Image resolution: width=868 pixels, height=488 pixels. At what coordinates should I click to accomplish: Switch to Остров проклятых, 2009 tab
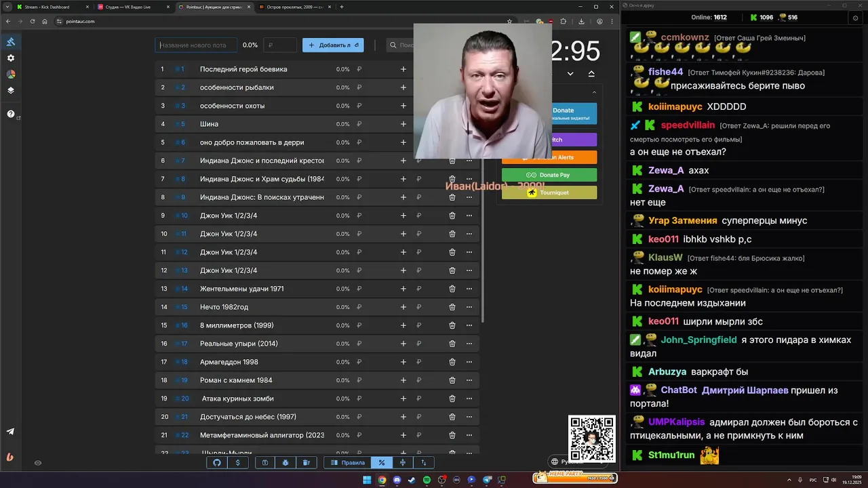pyautogui.click(x=294, y=7)
